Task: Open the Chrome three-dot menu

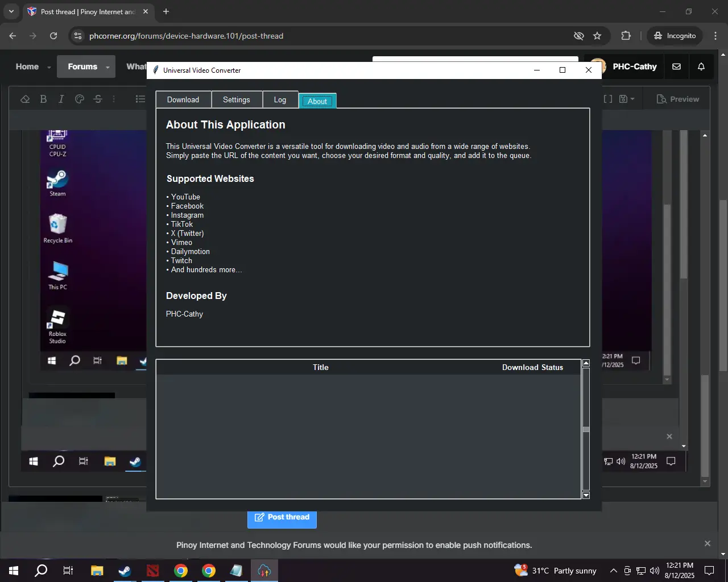Action: point(715,36)
